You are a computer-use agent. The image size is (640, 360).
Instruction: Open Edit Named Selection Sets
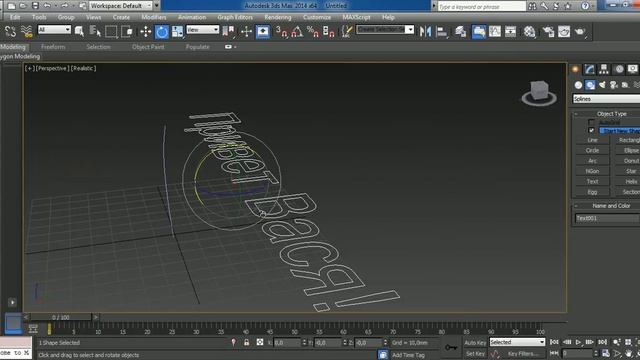point(347,31)
